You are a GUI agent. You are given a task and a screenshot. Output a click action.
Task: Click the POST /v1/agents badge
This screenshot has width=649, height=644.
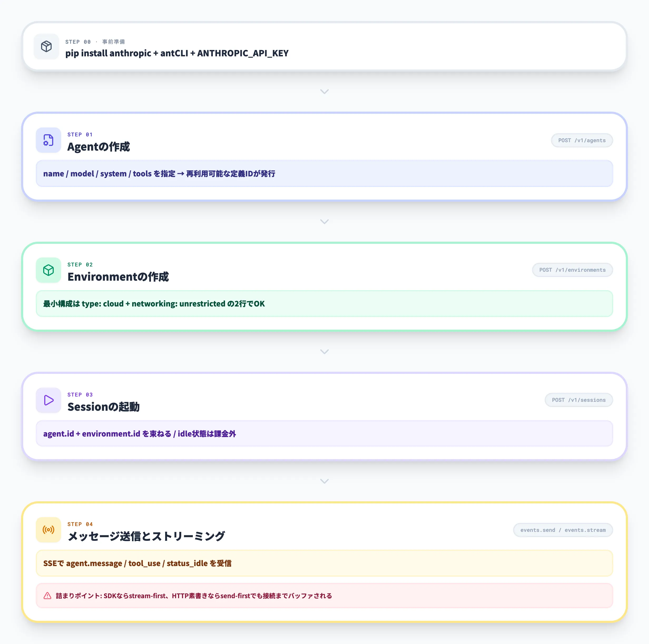[582, 140]
